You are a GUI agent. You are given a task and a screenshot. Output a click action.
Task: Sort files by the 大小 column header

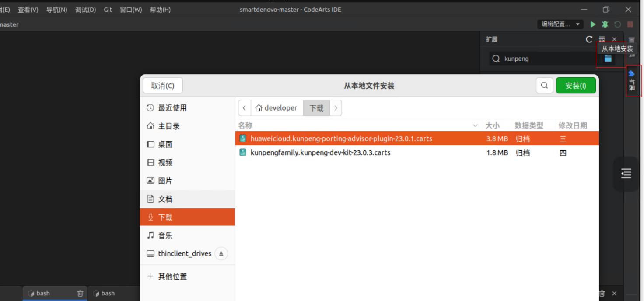[492, 126]
